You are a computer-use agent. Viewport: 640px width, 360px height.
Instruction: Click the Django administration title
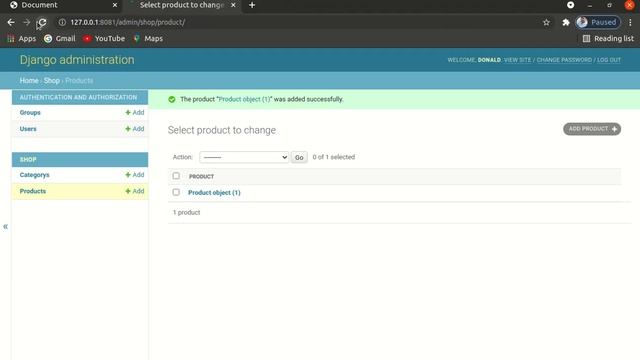[x=77, y=60]
